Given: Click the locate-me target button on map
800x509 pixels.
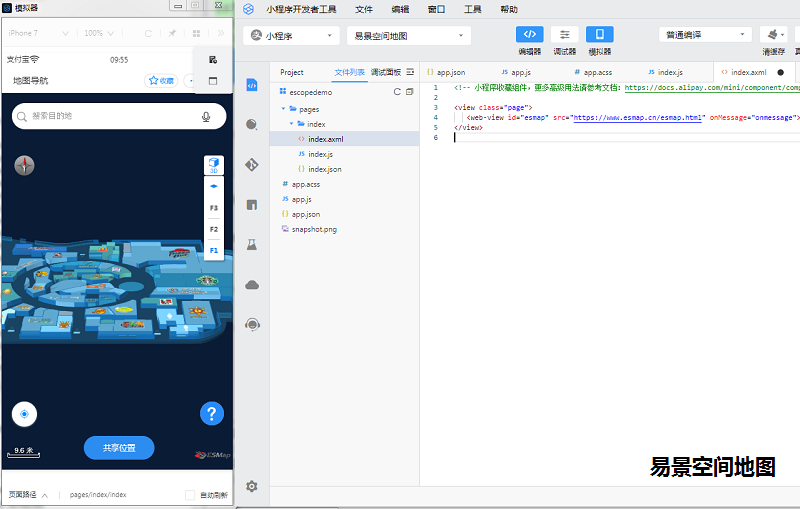Looking at the screenshot, I should pyautogui.click(x=24, y=414).
